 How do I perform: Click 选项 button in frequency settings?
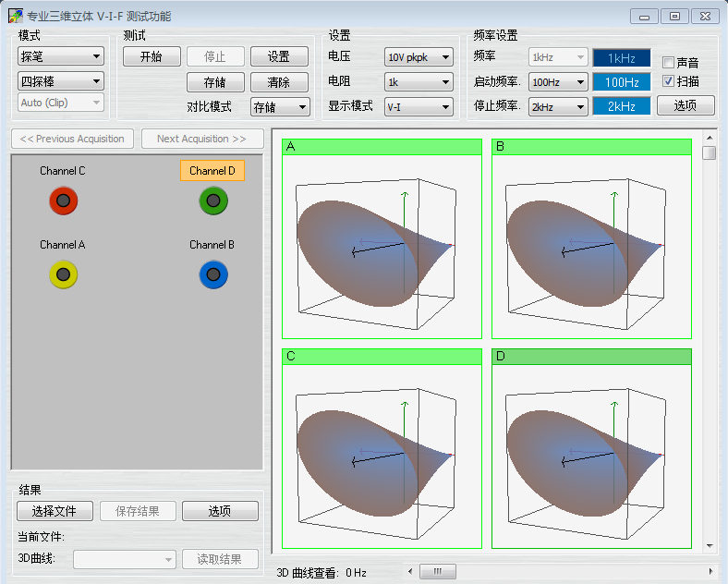[686, 105]
